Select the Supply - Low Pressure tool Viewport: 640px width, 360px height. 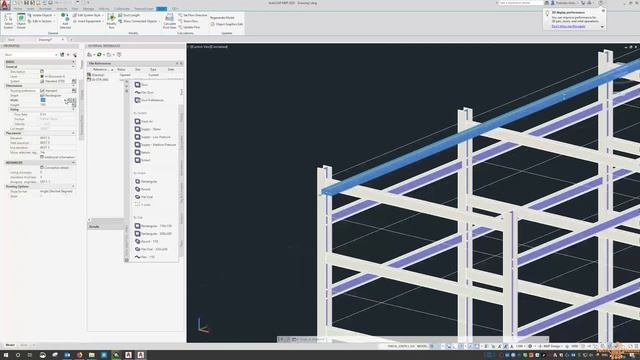pyautogui.click(x=153, y=137)
